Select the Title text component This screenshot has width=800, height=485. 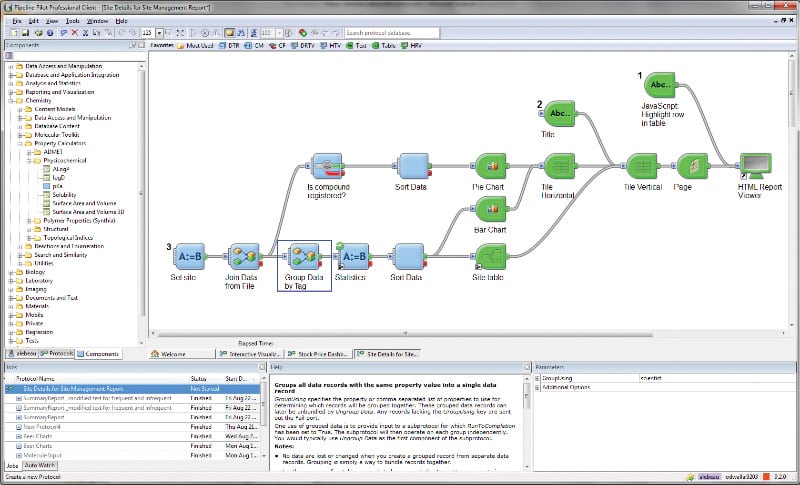(559, 113)
